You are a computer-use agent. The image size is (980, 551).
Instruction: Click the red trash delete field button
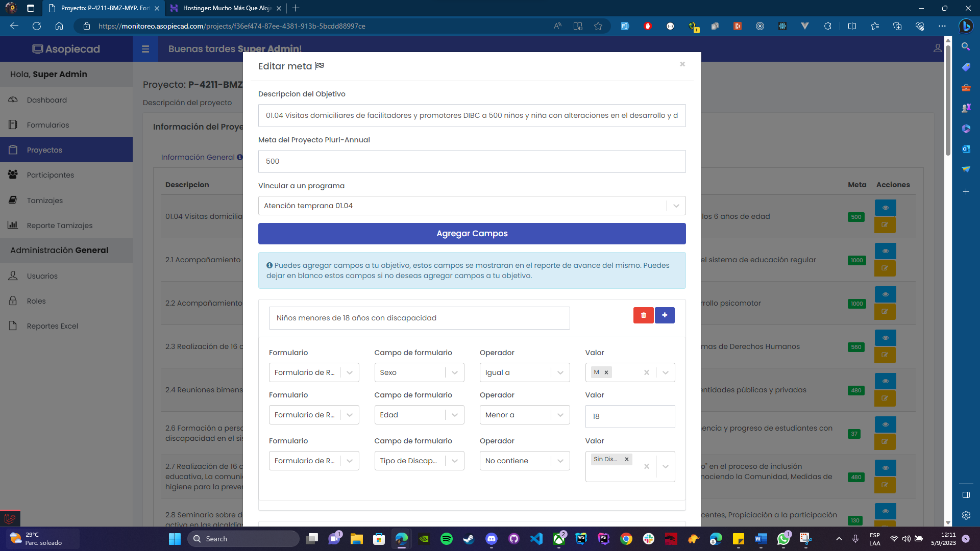[643, 315]
